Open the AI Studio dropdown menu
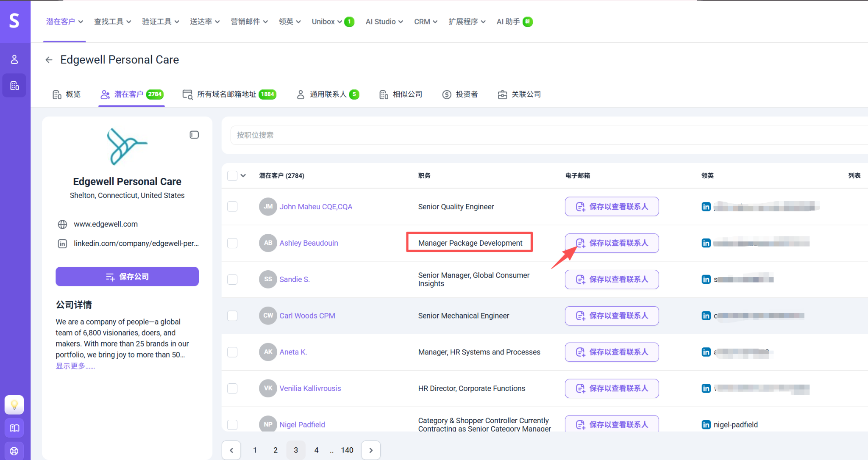The height and width of the screenshot is (460, 868). pyautogui.click(x=384, y=22)
